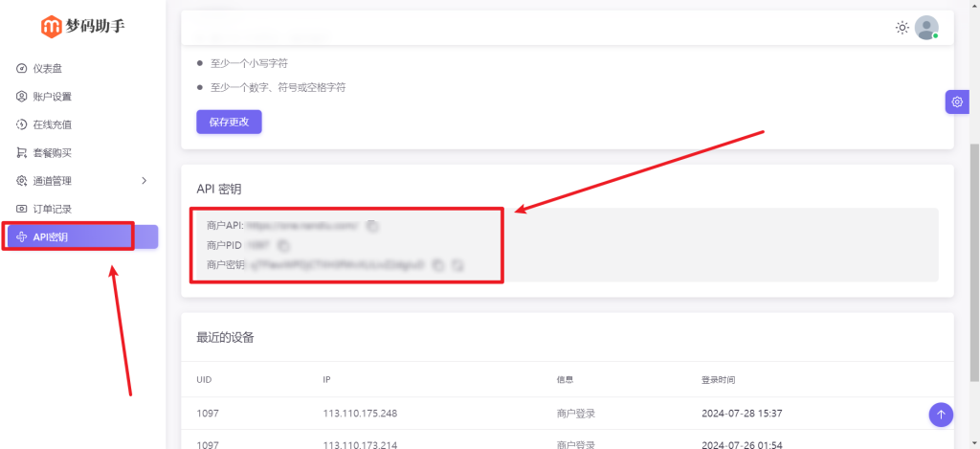Copy the 商户密钥 secret key
Viewport: 980px width, 449px height.
(437, 265)
